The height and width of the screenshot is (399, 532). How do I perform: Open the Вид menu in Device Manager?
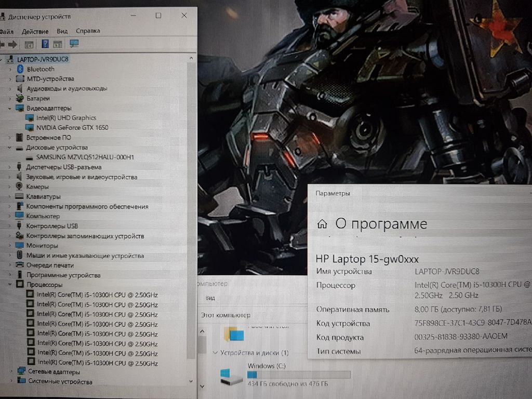62,31
